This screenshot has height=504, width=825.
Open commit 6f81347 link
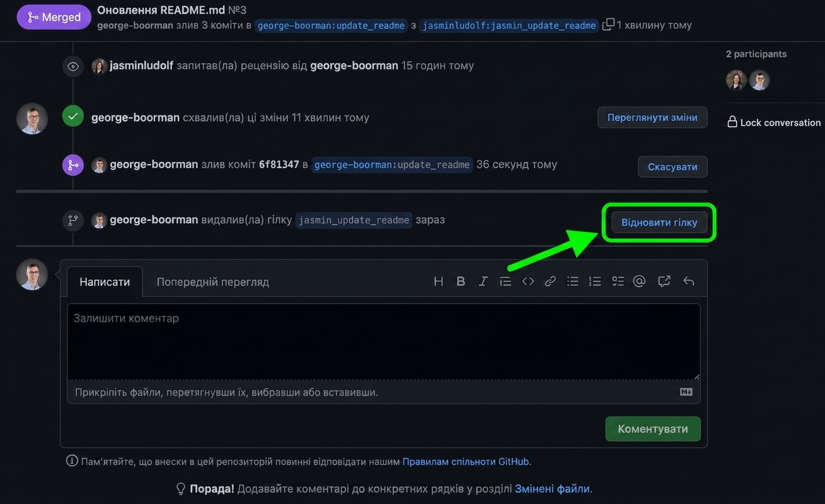coord(279,164)
